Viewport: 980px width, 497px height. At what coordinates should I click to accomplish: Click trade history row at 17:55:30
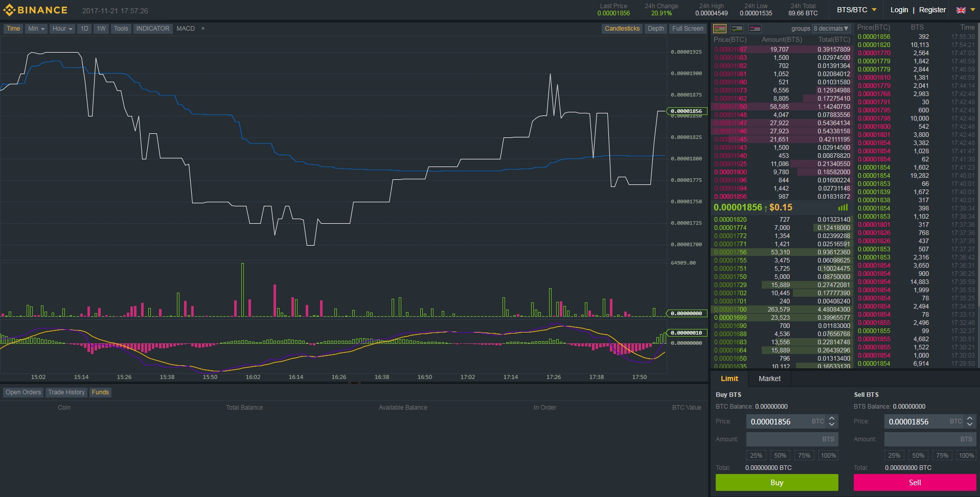(x=917, y=37)
